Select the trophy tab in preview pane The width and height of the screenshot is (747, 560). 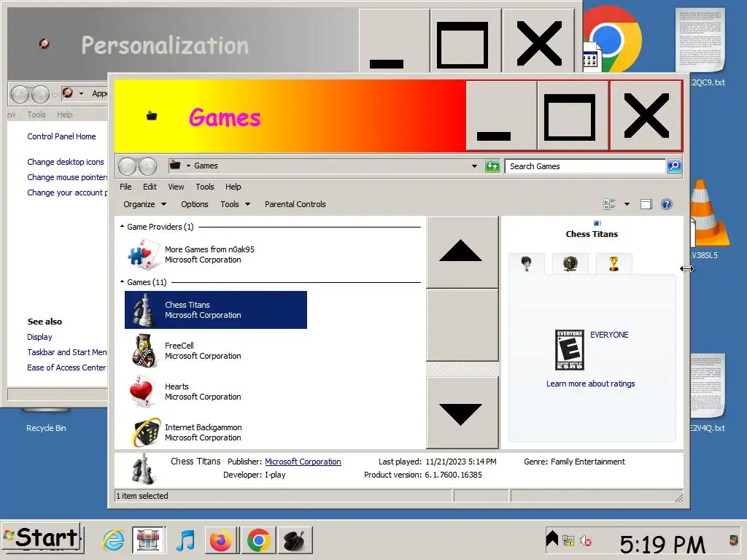tap(614, 264)
